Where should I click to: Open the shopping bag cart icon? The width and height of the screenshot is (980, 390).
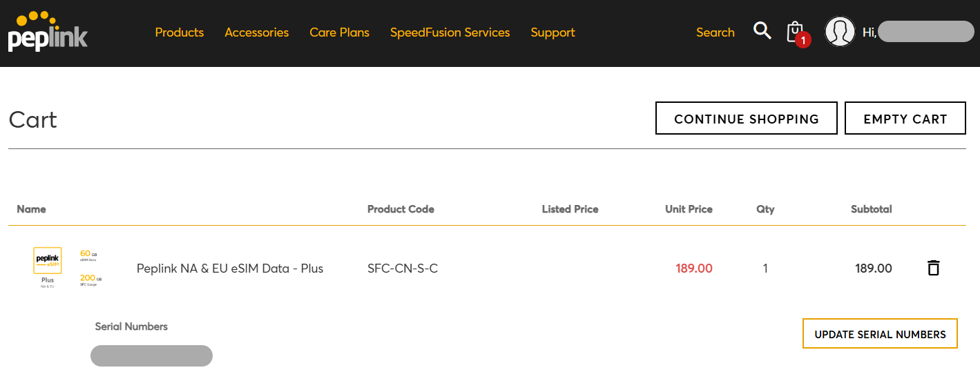coord(795,31)
